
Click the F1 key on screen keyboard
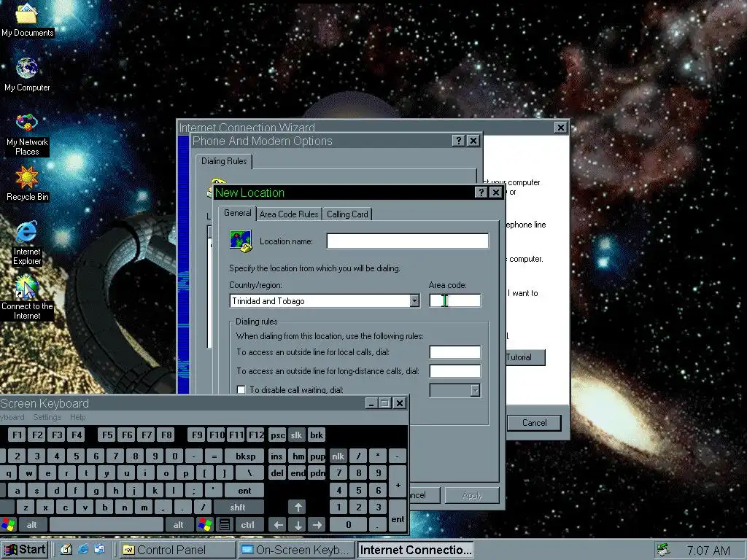[18, 435]
